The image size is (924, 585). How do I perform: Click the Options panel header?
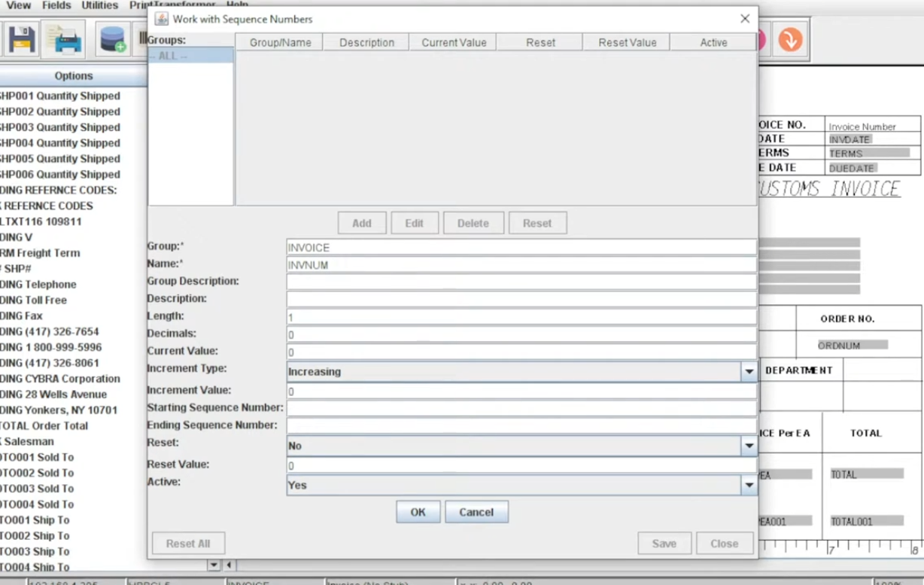point(74,76)
